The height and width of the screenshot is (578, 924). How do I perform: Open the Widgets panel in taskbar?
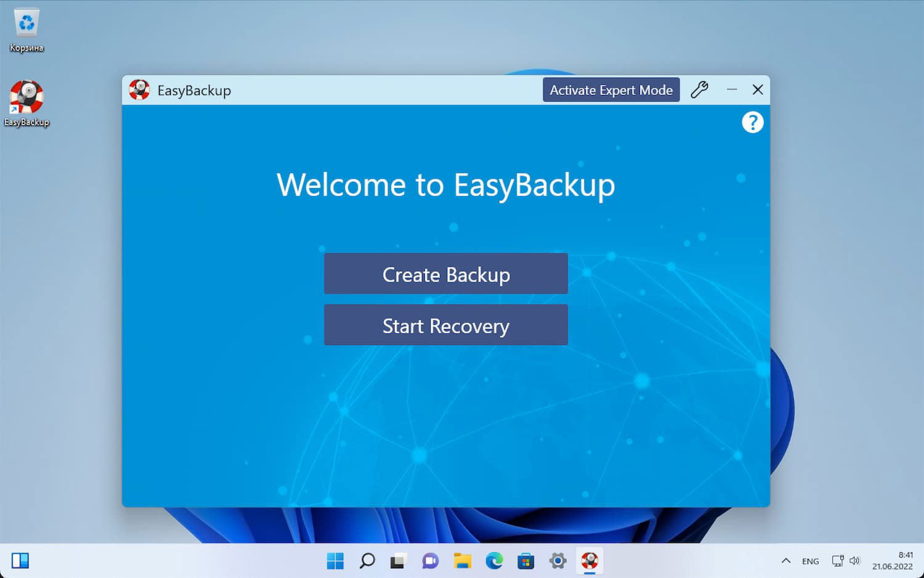(20, 561)
